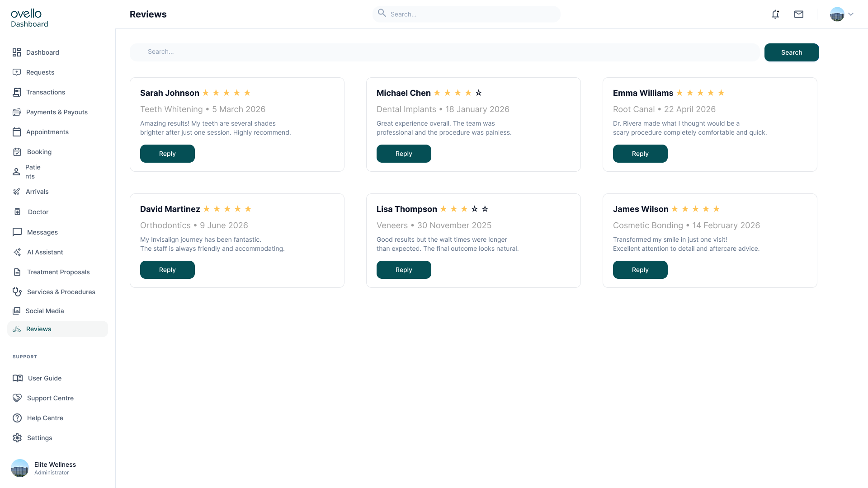Open Social Media menu label
The width and height of the screenshot is (868, 488).
click(x=45, y=311)
